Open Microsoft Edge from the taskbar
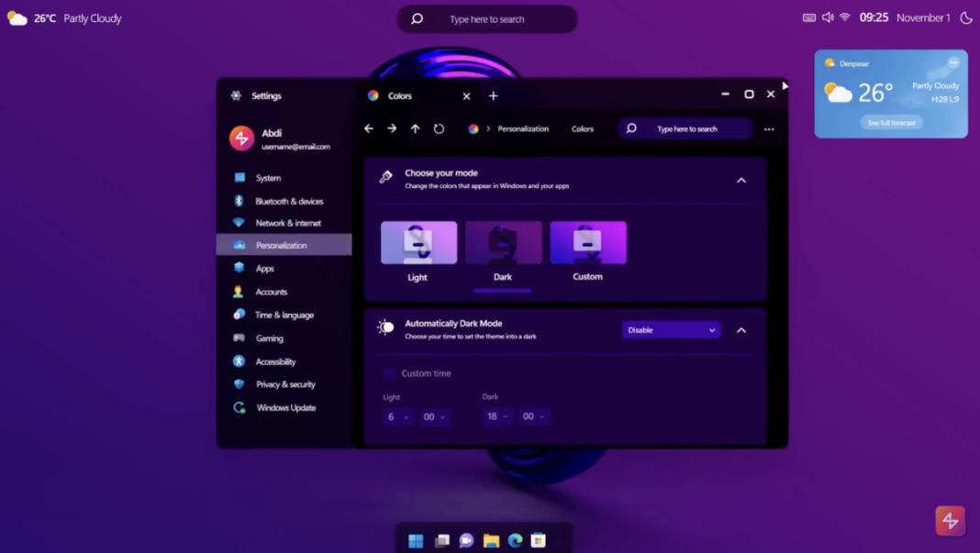 pyautogui.click(x=515, y=540)
